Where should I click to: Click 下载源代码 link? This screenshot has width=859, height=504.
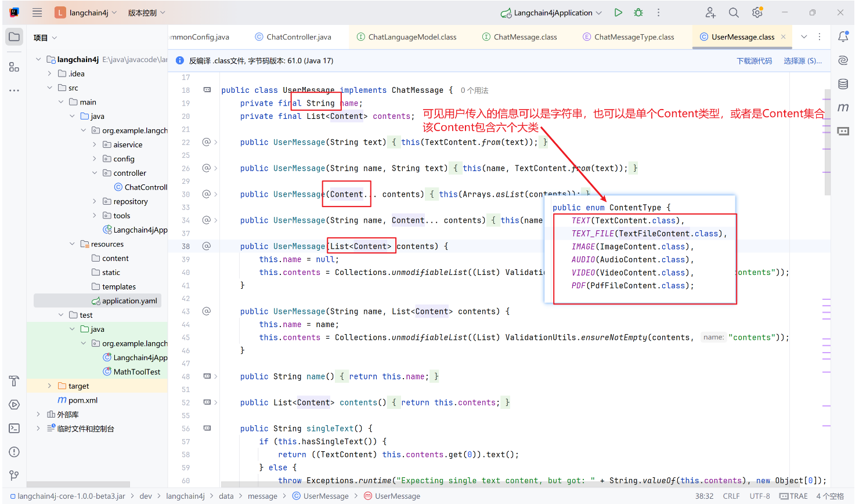coord(754,61)
